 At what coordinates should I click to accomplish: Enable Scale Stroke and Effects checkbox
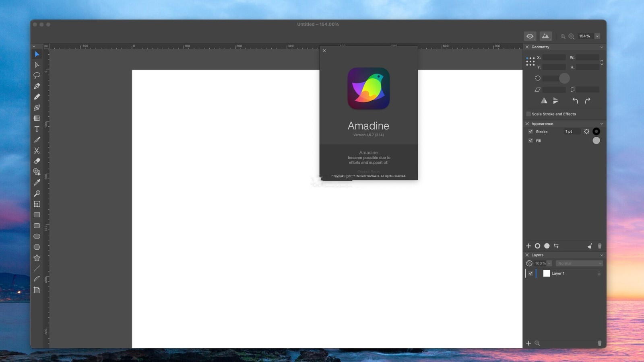[x=528, y=114]
